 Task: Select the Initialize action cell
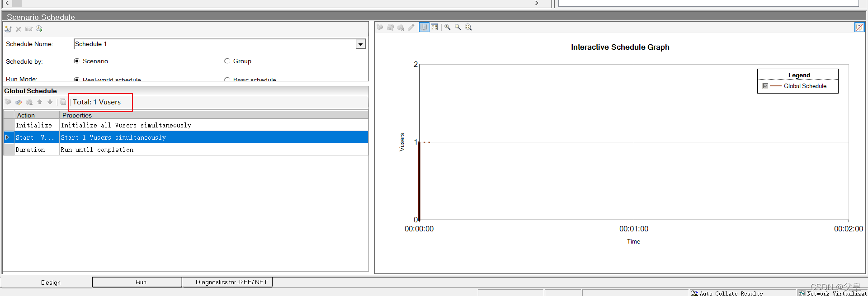pyautogui.click(x=37, y=125)
